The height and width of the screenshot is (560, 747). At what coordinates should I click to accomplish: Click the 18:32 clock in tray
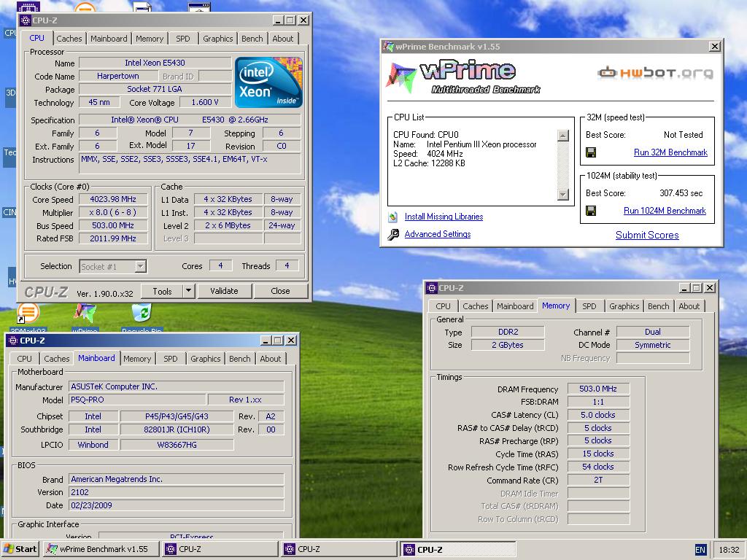[729, 550]
